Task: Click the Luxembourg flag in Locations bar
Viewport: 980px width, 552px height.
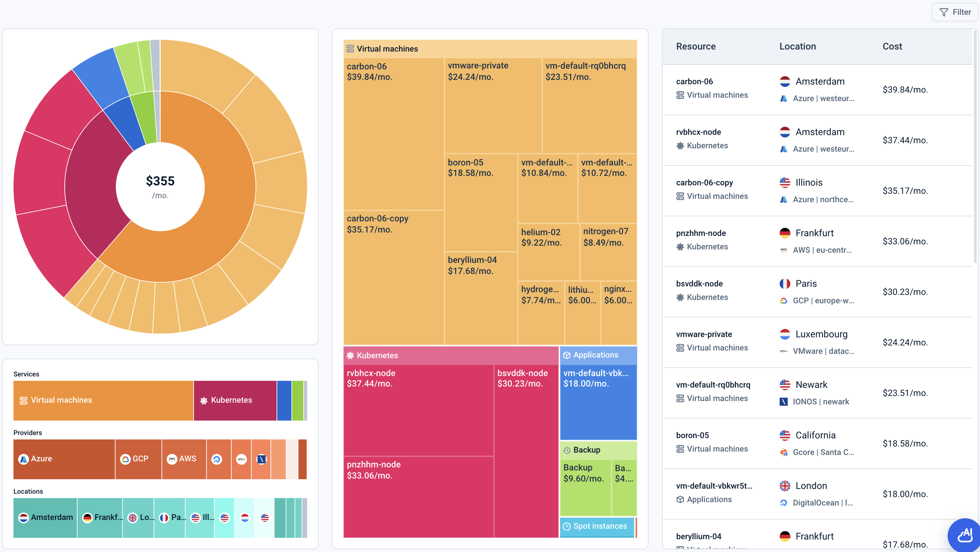Action: click(x=245, y=518)
